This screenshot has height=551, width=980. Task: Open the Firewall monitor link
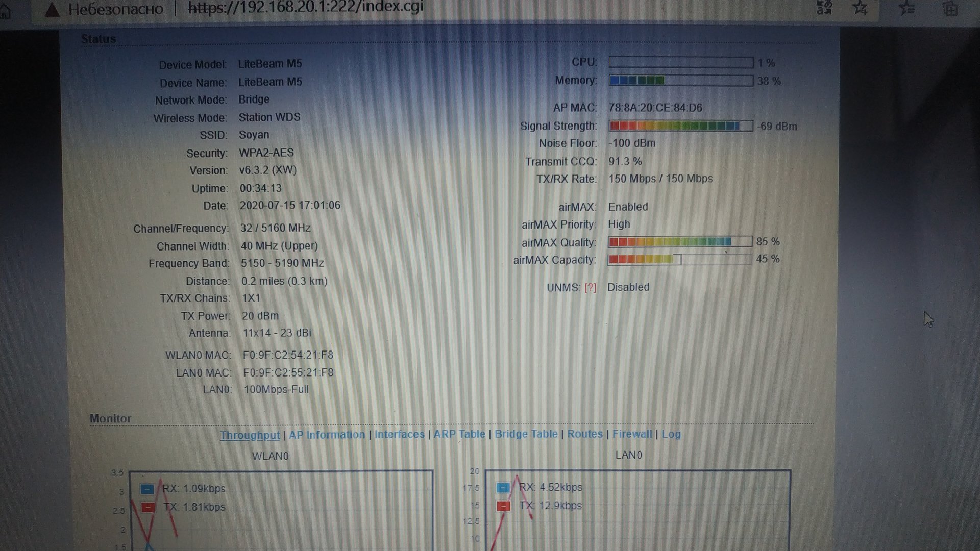point(632,434)
